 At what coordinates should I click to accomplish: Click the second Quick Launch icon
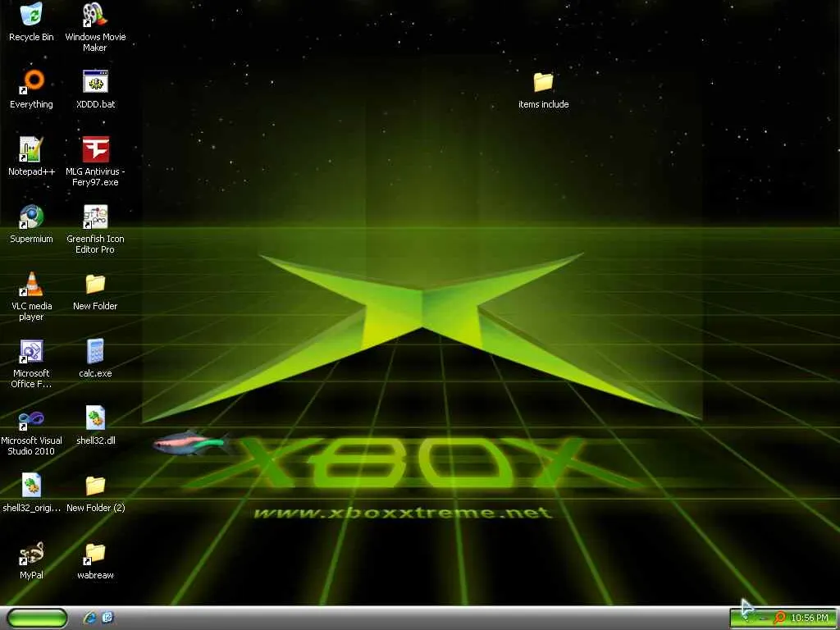[107, 618]
